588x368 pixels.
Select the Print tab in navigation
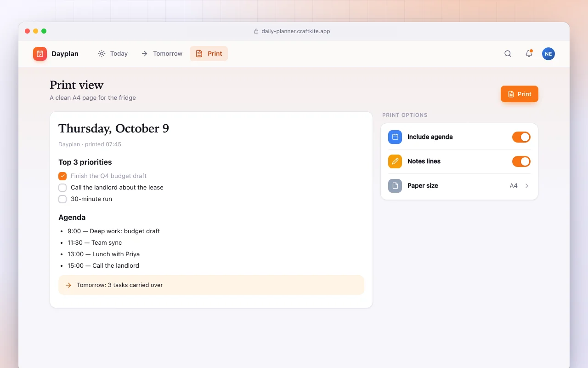(209, 54)
